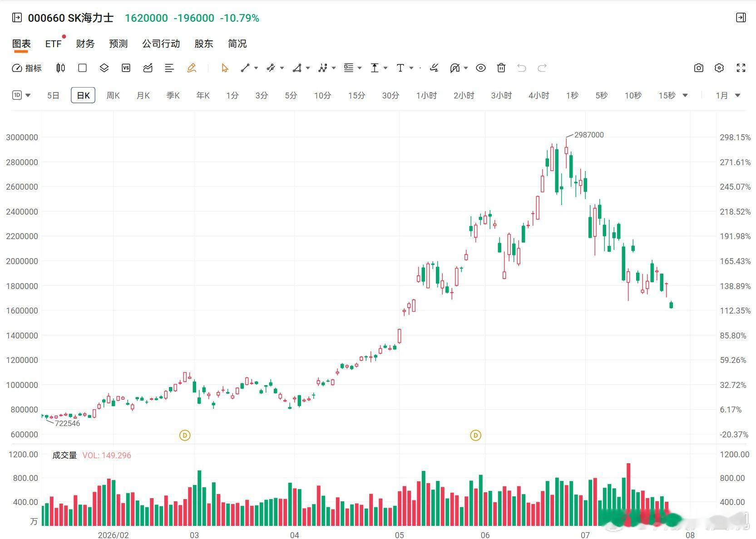This screenshot has height=539, width=756.
Task: Select the text annotation T tool
Action: pos(400,68)
